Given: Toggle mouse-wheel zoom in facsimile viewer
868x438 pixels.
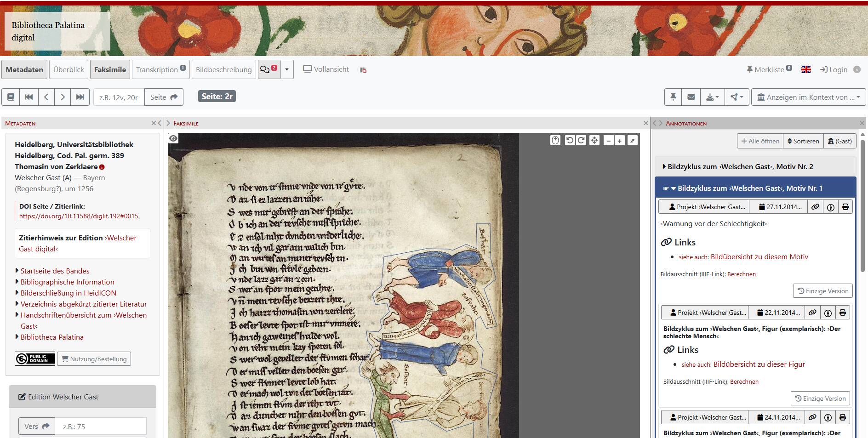Looking at the screenshot, I should tap(555, 141).
